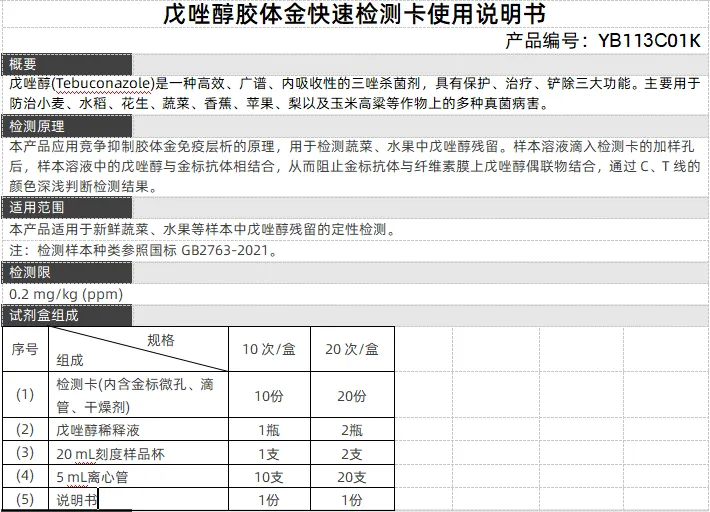Image resolution: width=710 pixels, height=512 pixels.
Task: Click row number (1) cell
Action: [x=25, y=395]
